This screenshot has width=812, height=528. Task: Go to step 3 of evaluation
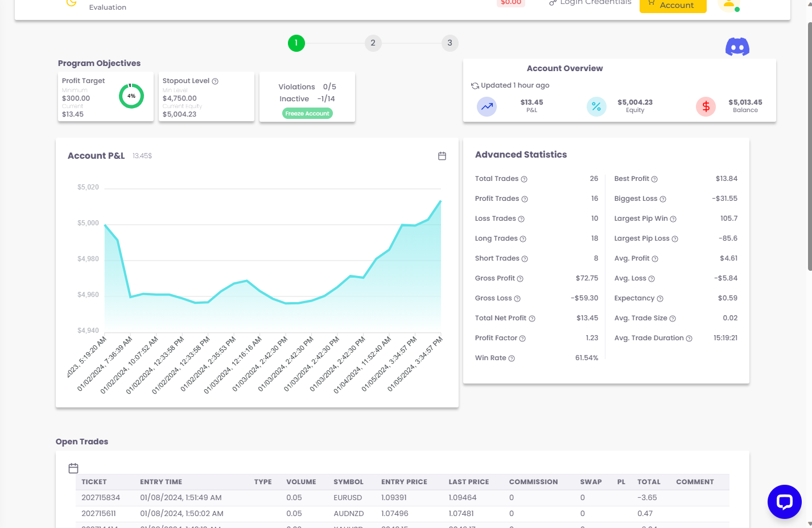tap(450, 43)
